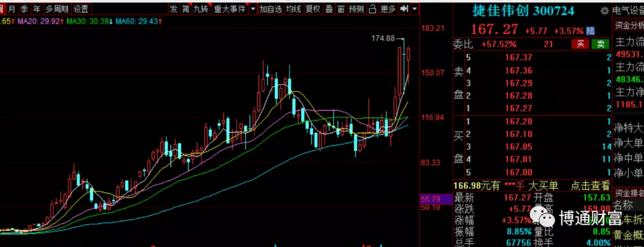This screenshot has width=644, height=247.
Task: Toggle the 九转 indicator
Action: [x=202, y=8]
